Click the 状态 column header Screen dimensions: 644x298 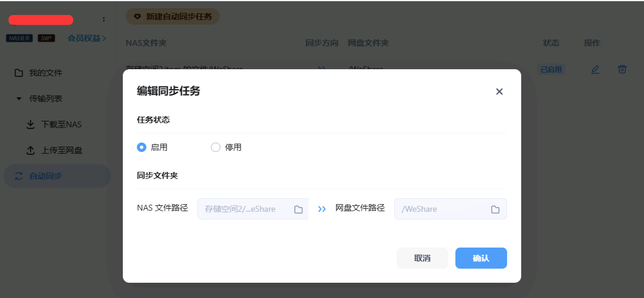point(551,43)
